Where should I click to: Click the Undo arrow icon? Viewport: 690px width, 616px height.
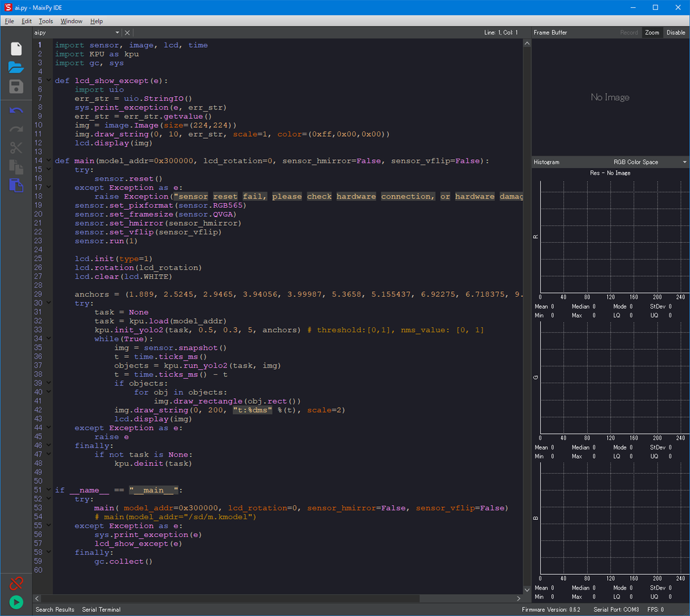[x=16, y=111]
